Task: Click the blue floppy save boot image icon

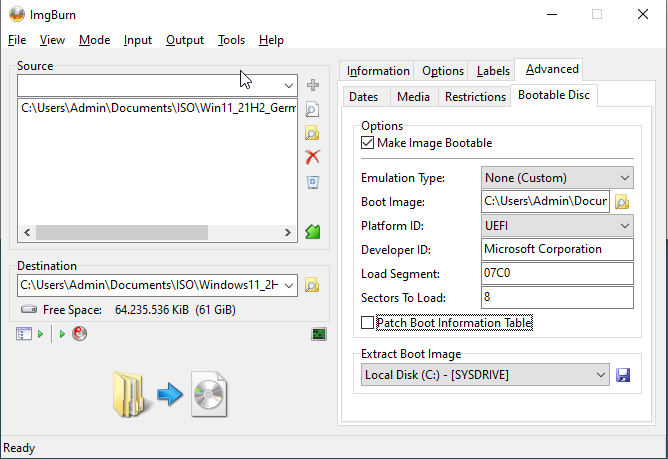Action: tap(623, 375)
